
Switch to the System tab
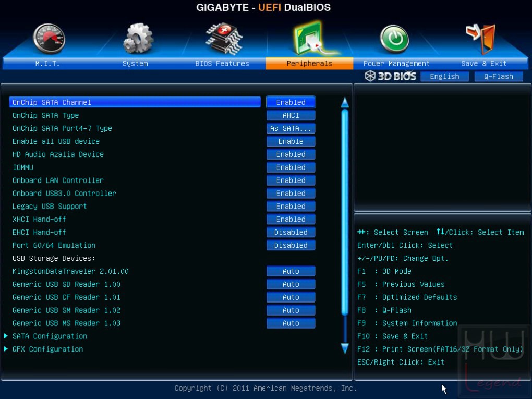tap(135, 64)
